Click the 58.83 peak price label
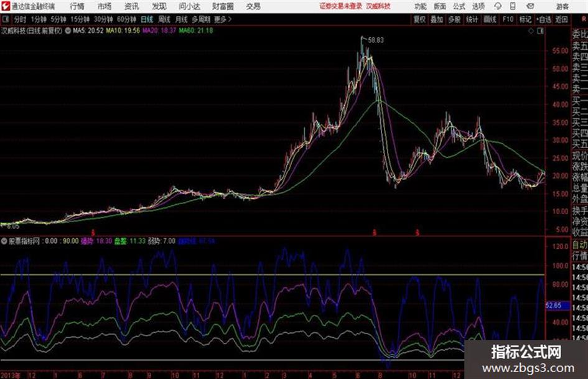Viewport: 588px width, 379px height. coord(376,40)
